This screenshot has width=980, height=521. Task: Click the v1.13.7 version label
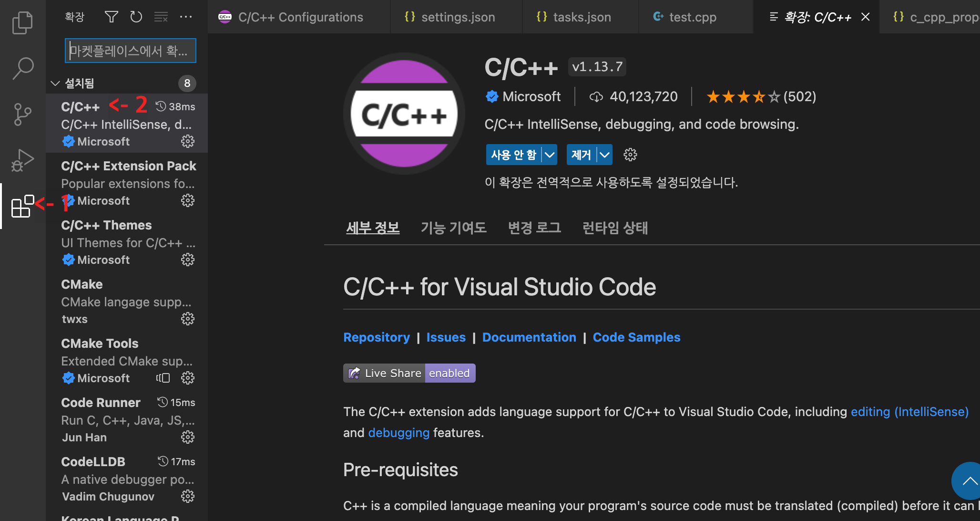pos(597,67)
